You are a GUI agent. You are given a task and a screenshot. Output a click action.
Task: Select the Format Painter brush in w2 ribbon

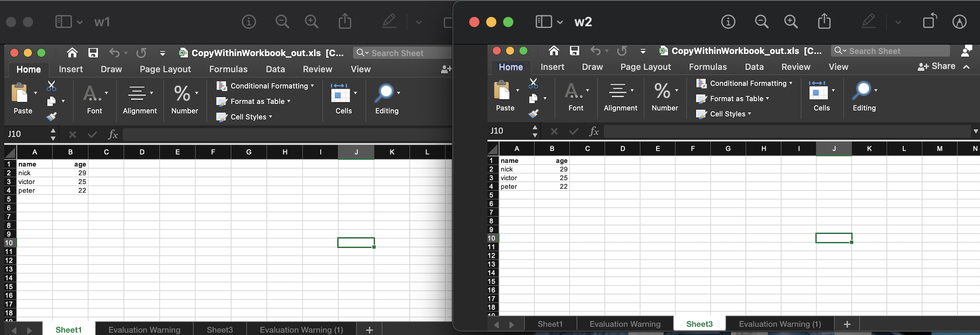533,114
